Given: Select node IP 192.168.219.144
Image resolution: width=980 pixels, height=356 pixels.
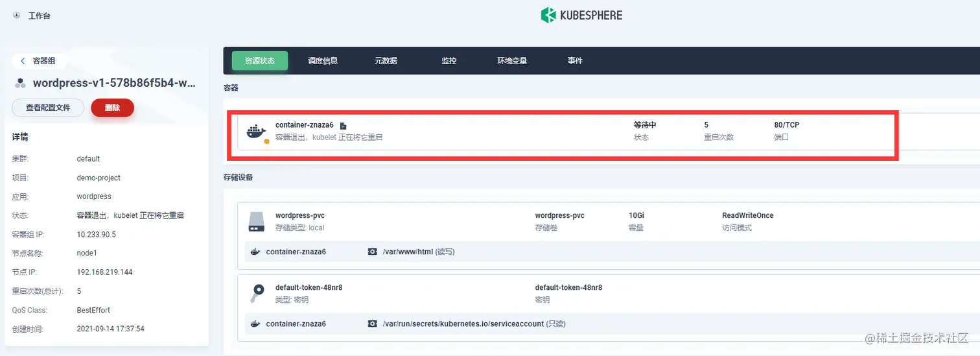Looking at the screenshot, I should [x=104, y=272].
